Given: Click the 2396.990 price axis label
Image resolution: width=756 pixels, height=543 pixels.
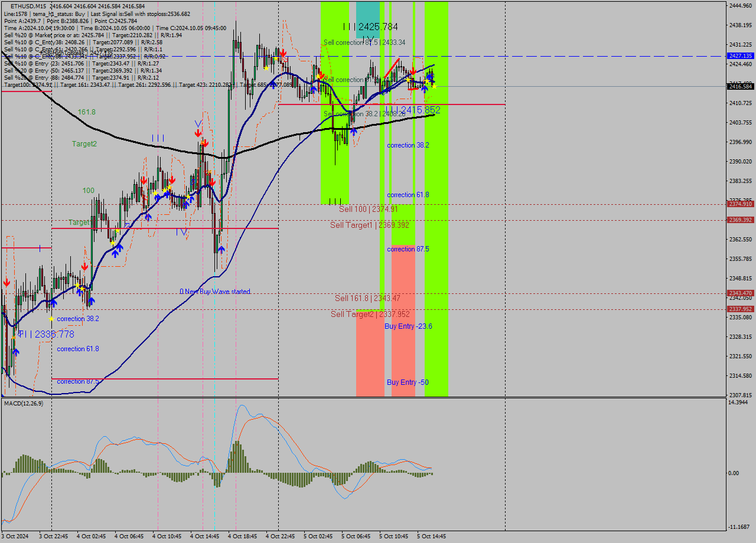Looking at the screenshot, I should click(x=741, y=142).
